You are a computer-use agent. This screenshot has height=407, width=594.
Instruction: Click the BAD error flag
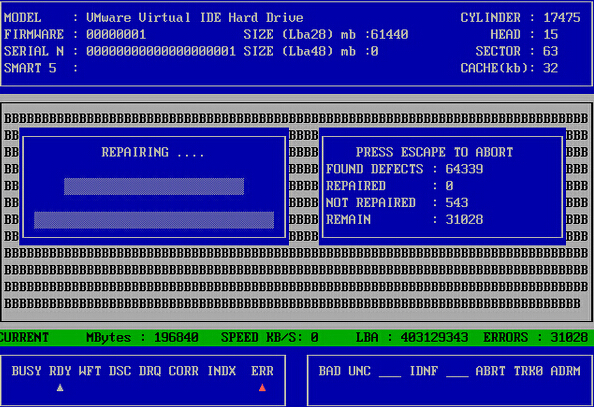(329, 371)
